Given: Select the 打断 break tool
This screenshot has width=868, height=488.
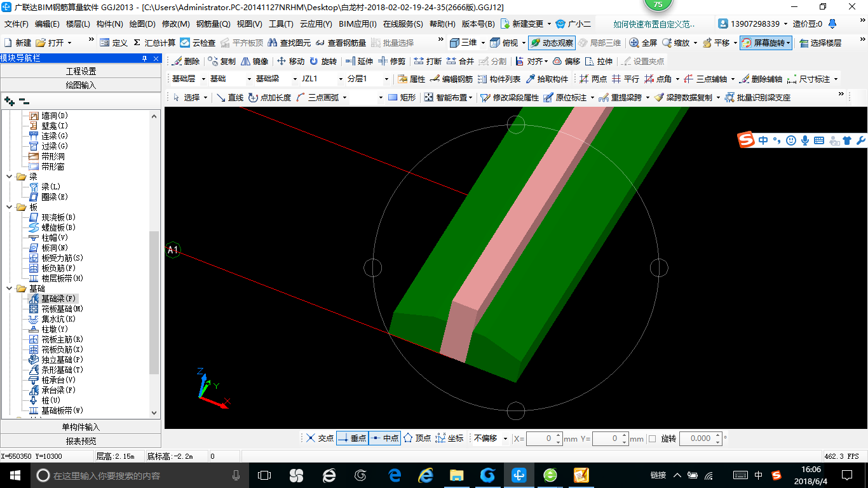Looking at the screenshot, I should pos(428,62).
